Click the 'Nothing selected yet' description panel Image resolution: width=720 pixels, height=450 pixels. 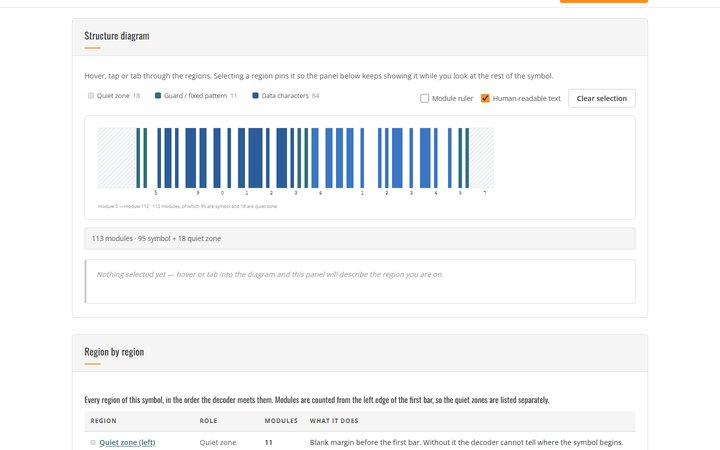coord(360,281)
